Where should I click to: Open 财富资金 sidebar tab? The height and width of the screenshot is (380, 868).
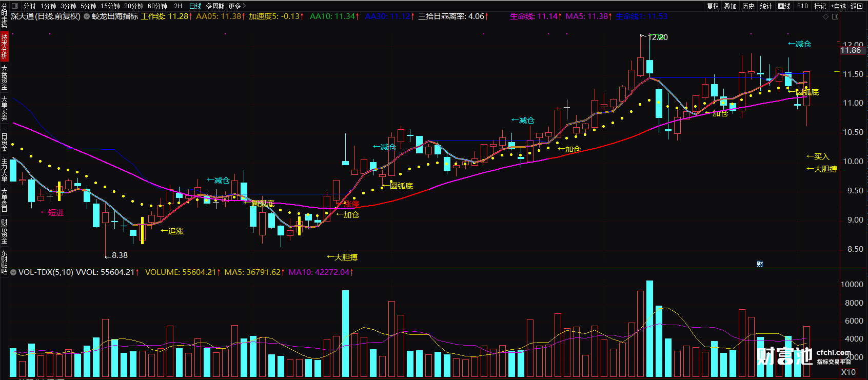(4, 231)
